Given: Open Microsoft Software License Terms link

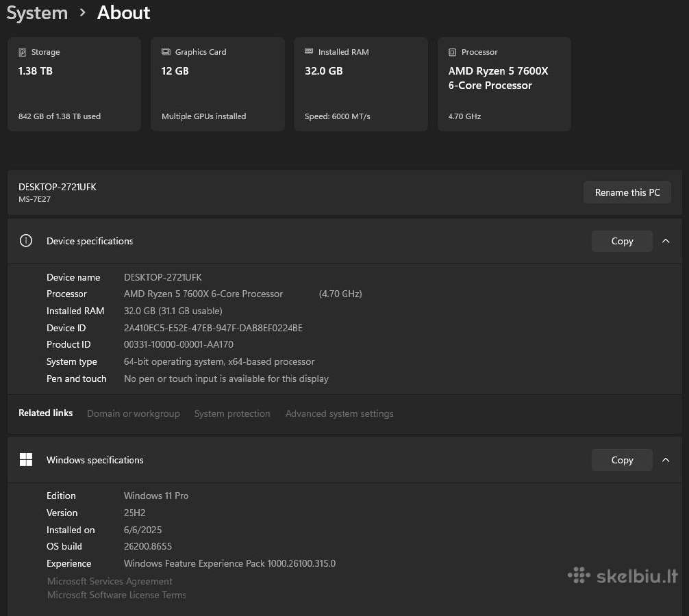Looking at the screenshot, I should pos(116,595).
